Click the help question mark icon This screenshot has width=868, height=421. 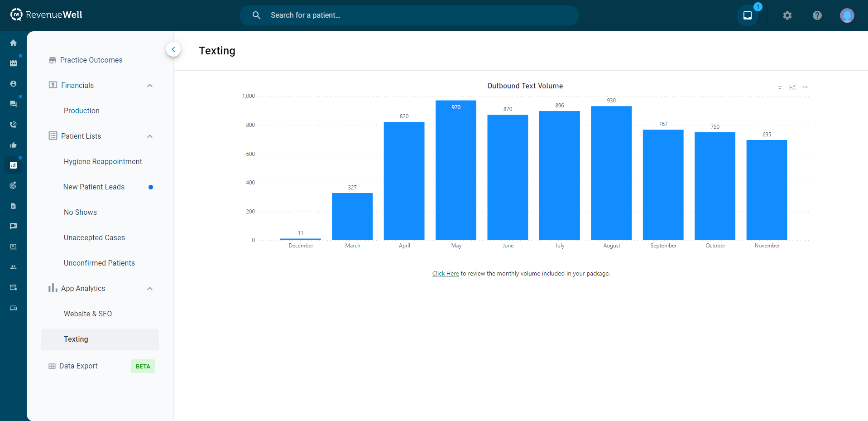[817, 15]
